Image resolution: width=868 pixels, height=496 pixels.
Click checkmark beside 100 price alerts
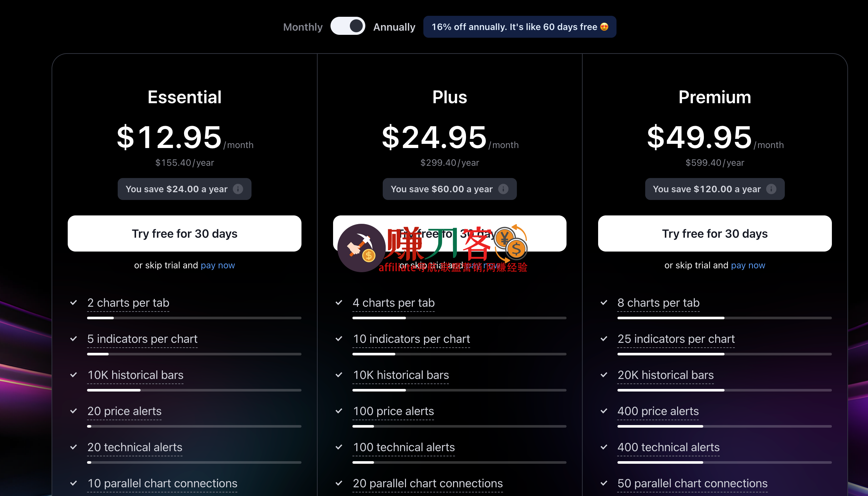pos(339,411)
